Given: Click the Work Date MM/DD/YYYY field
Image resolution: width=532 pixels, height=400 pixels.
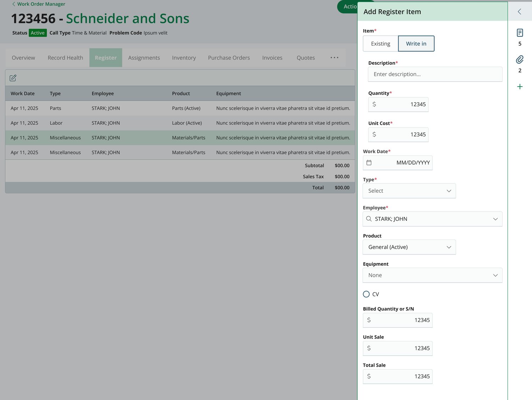Looking at the screenshot, I should click(x=398, y=163).
